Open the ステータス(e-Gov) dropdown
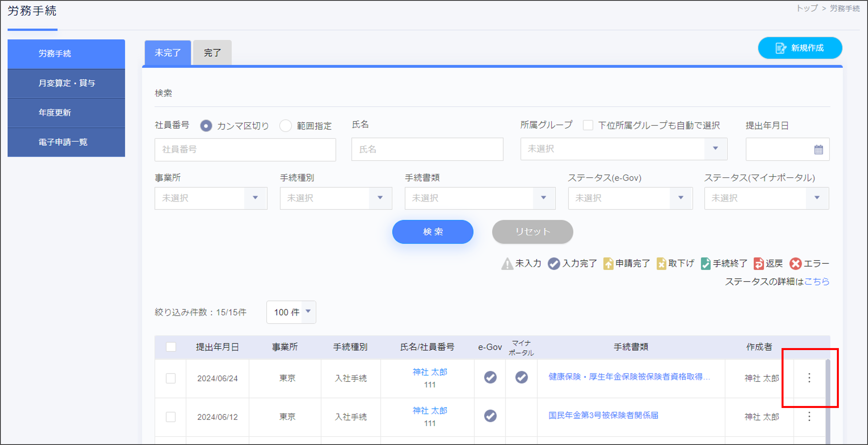The width and height of the screenshot is (868, 445). [x=630, y=198]
